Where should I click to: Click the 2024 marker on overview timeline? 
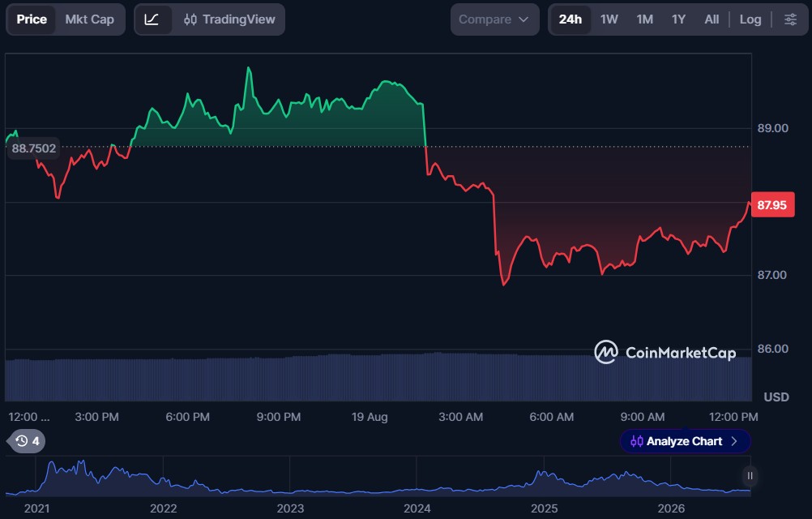(x=417, y=508)
